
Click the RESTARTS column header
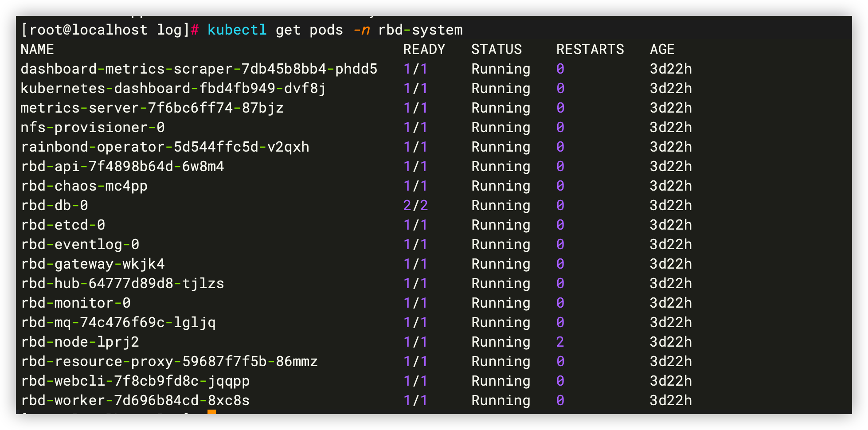click(x=590, y=49)
